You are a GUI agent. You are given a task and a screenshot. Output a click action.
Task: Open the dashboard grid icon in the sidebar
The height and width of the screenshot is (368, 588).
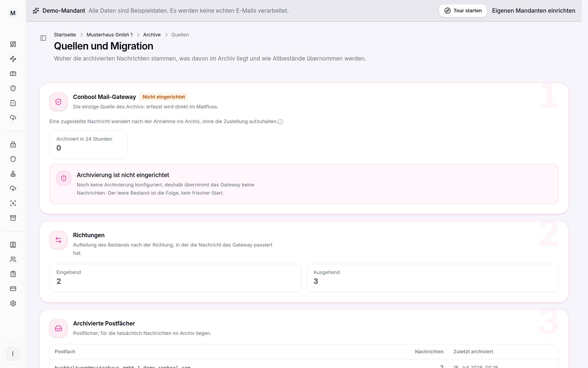coord(13,44)
